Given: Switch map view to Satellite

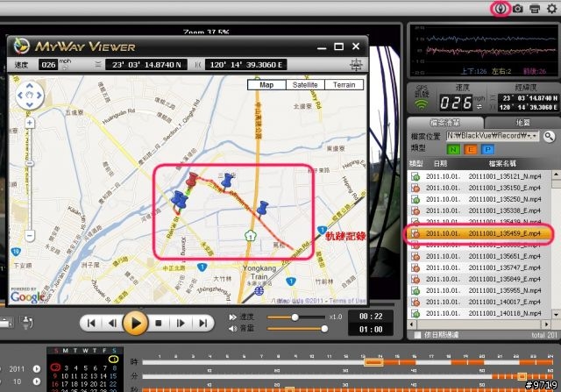Looking at the screenshot, I should [x=305, y=85].
